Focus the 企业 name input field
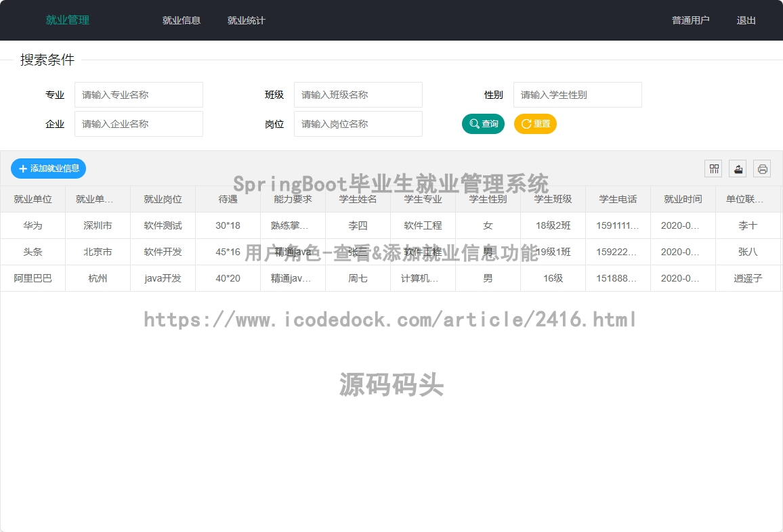 coord(139,124)
